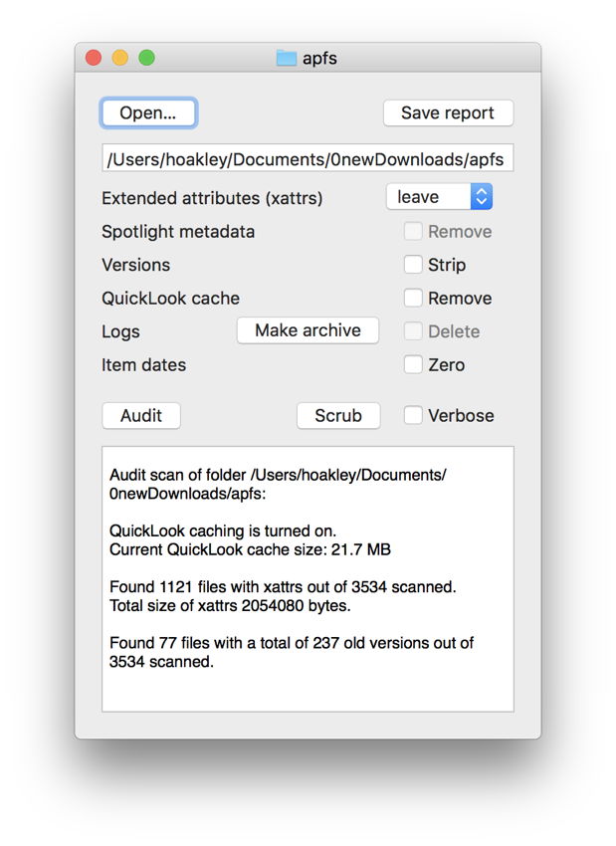616x846 pixels.
Task: Click the 'Extended attributes (xattrs)' label
Action: click(x=212, y=198)
